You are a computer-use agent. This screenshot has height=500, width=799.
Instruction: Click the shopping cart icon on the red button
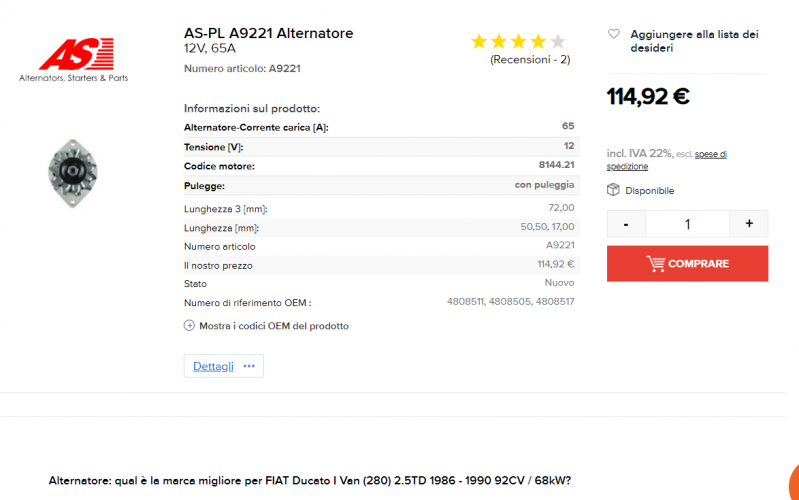tap(656, 264)
